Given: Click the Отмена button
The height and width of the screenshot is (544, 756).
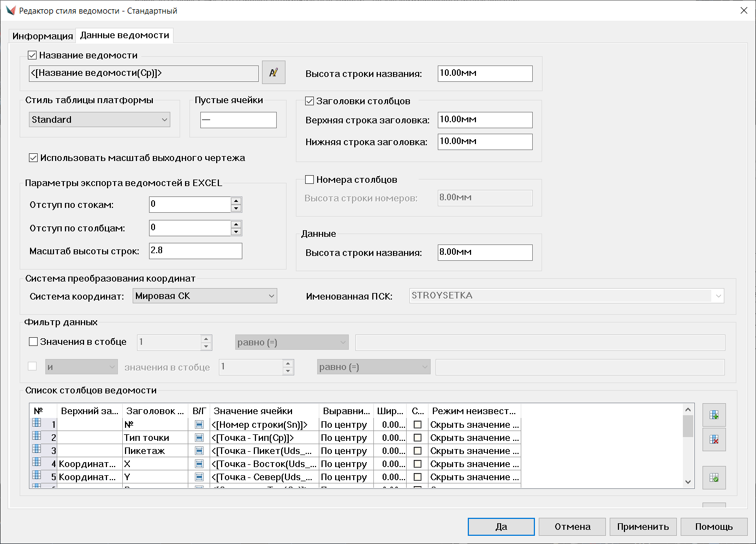Looking at the screenshot, I should (x=572, y=527).
